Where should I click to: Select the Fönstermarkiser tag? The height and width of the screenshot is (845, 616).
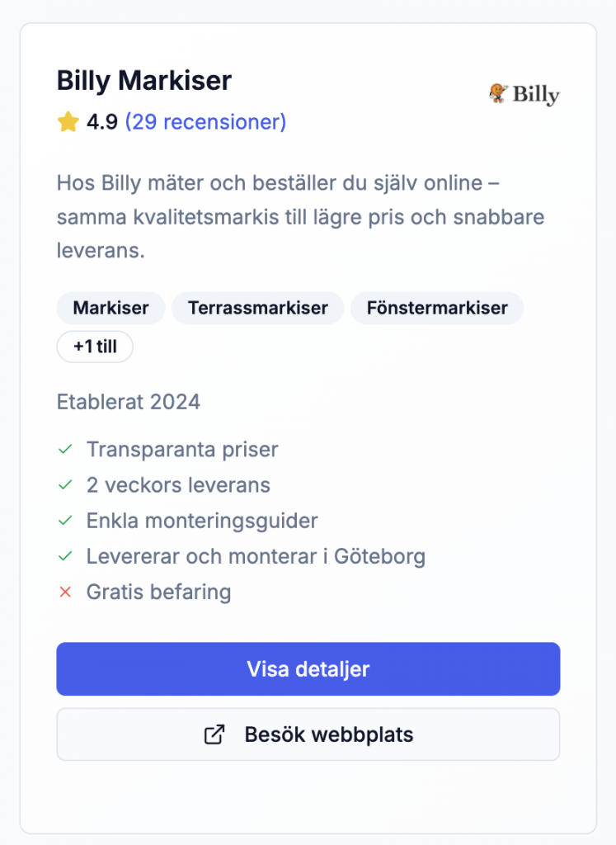437,308
